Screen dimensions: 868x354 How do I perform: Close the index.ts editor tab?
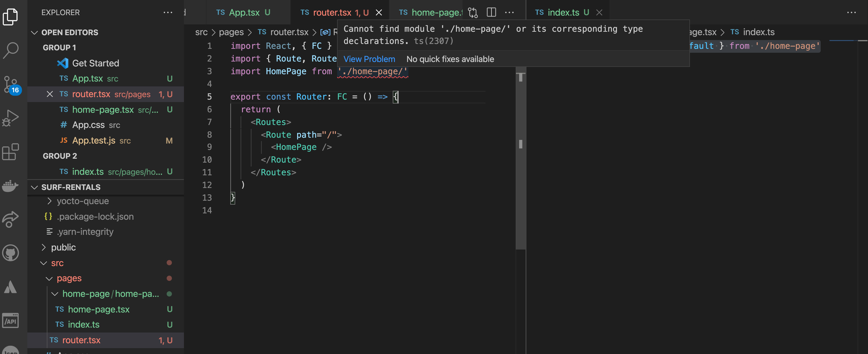[x=599, y=12]
